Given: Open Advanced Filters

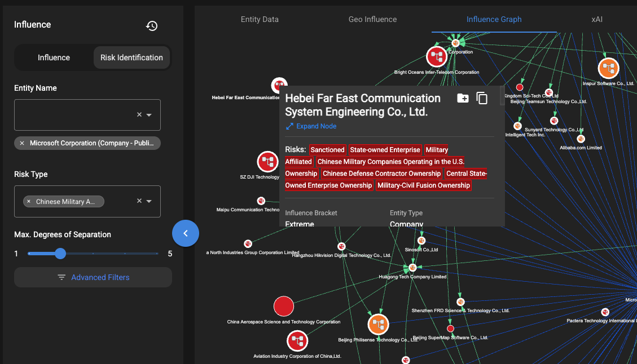Looking at the screenshot, I should pos(93,277).
